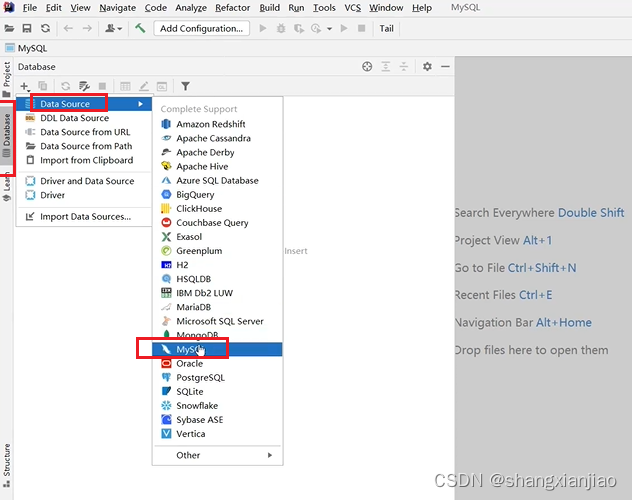Open the Help menu
The height and width of the screenshot is (500, 632).
422,8
